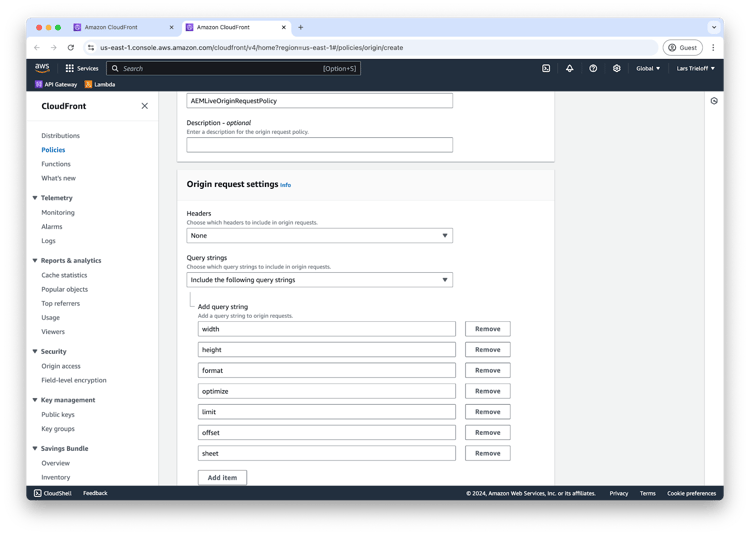The height and width of the screenshot is (535, 750).
Task: Select Policies in the sidebar
Action: 53,150
